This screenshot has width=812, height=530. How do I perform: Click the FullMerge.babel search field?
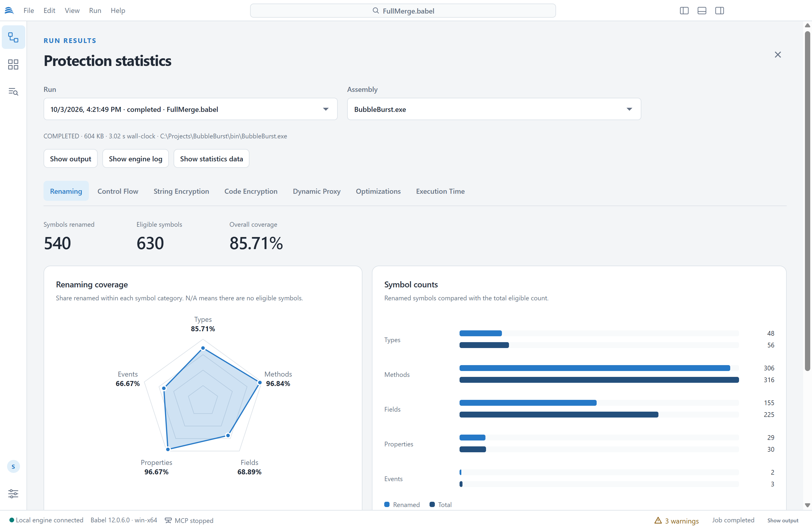pos(402,11)
